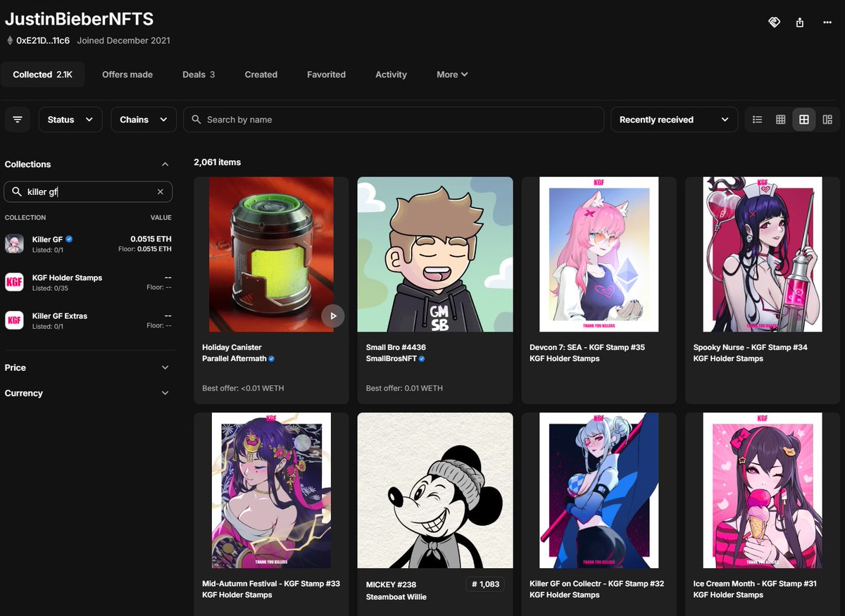
Task: Open the MICKEY #238 thumbnail
Action: coord(435,491)
